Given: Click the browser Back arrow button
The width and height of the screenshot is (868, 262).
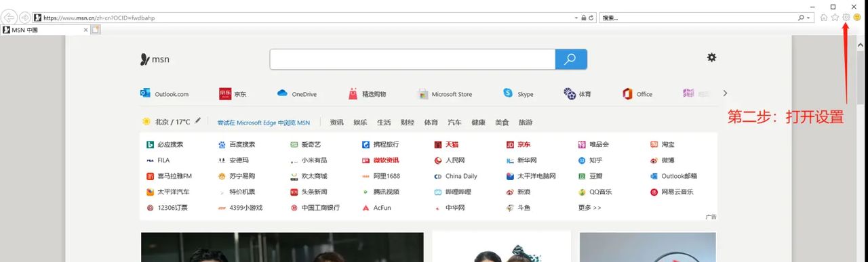Looking at the screenshot, I should (9, 17).
